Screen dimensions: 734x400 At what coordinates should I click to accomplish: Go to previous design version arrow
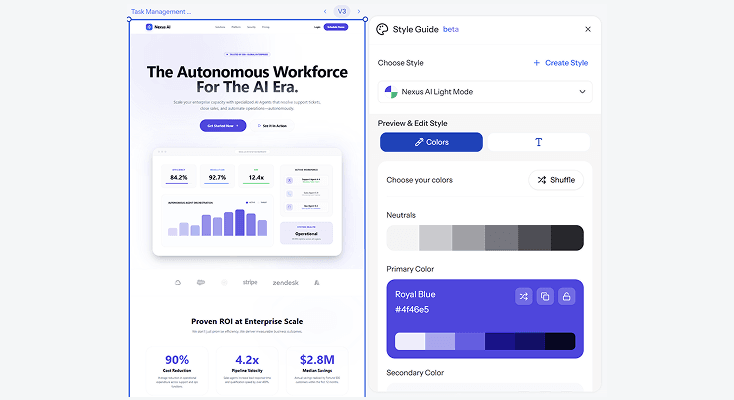325,11
